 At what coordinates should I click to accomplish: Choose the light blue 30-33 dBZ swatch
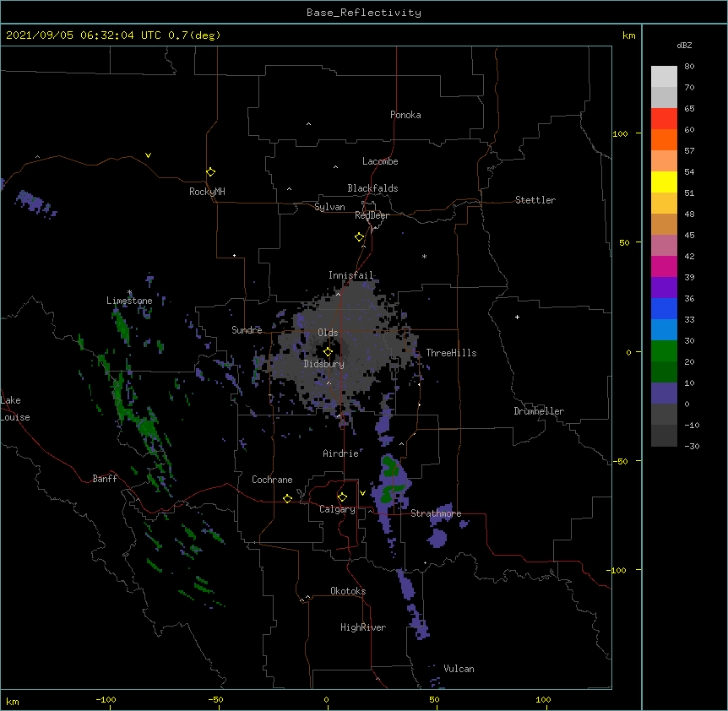pos(664,330)
